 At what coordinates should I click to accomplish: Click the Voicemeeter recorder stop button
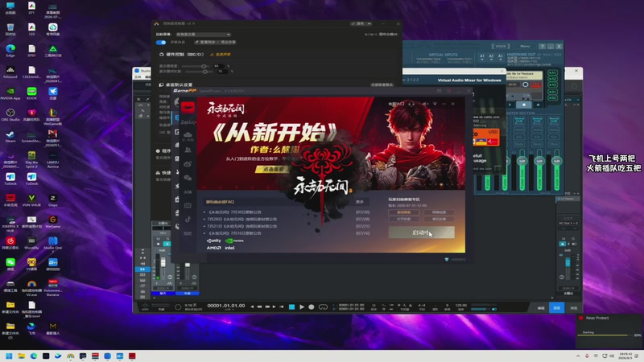[x=524, y=105]
